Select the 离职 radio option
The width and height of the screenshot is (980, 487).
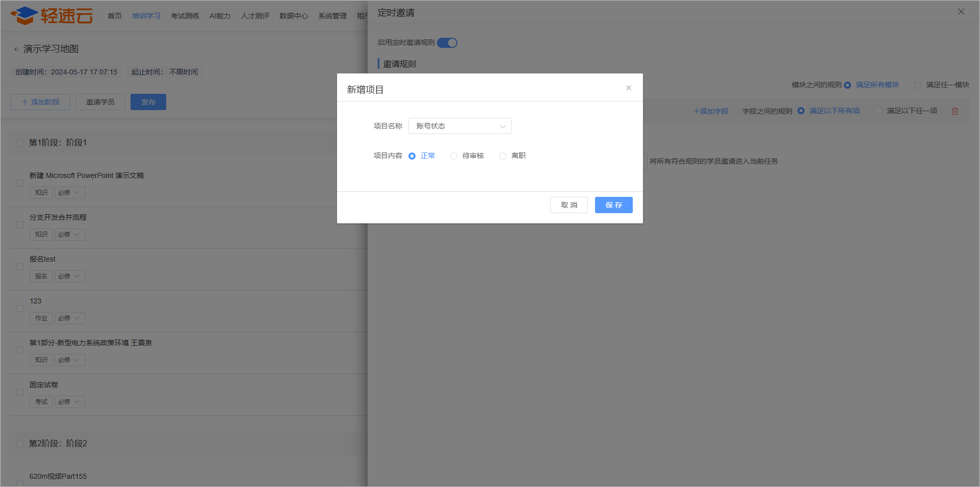[503, 156]
